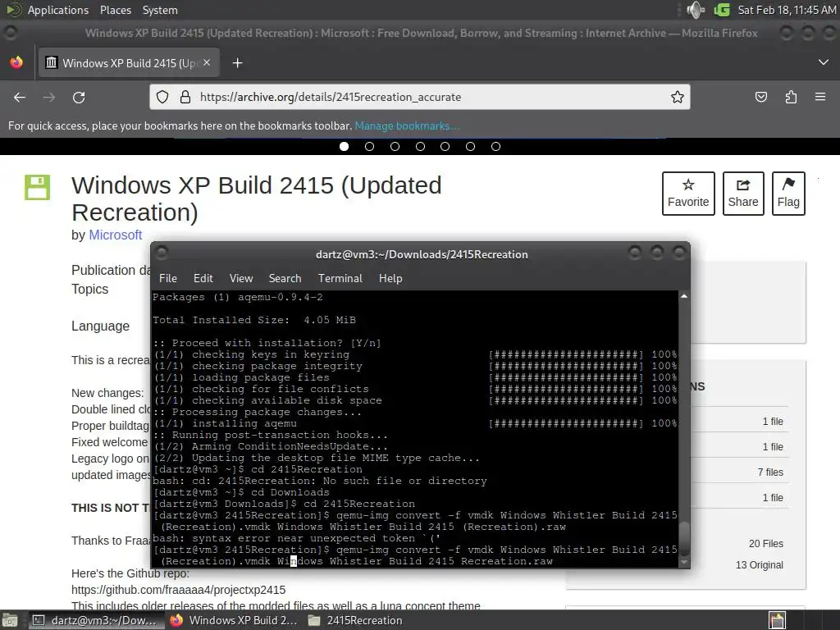840x630 pixels.
Task: Open the Pocket save icon
Action: pyautogui.click(x=760, y=97)
